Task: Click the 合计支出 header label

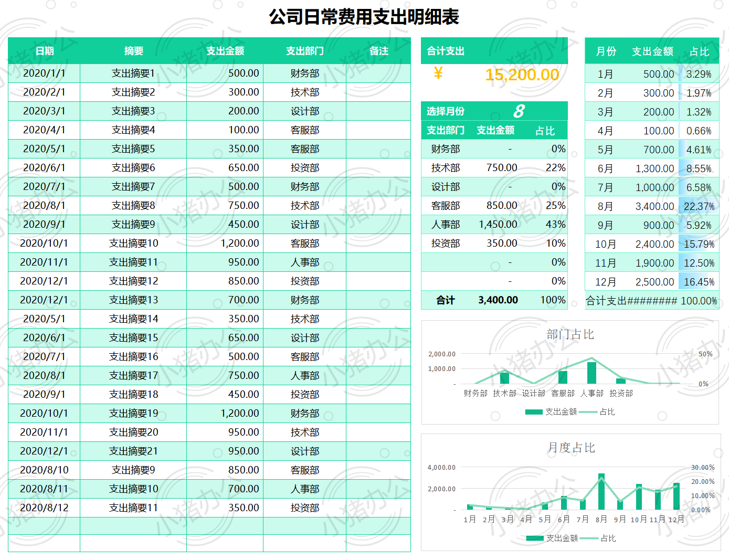Action: (446, 51)
